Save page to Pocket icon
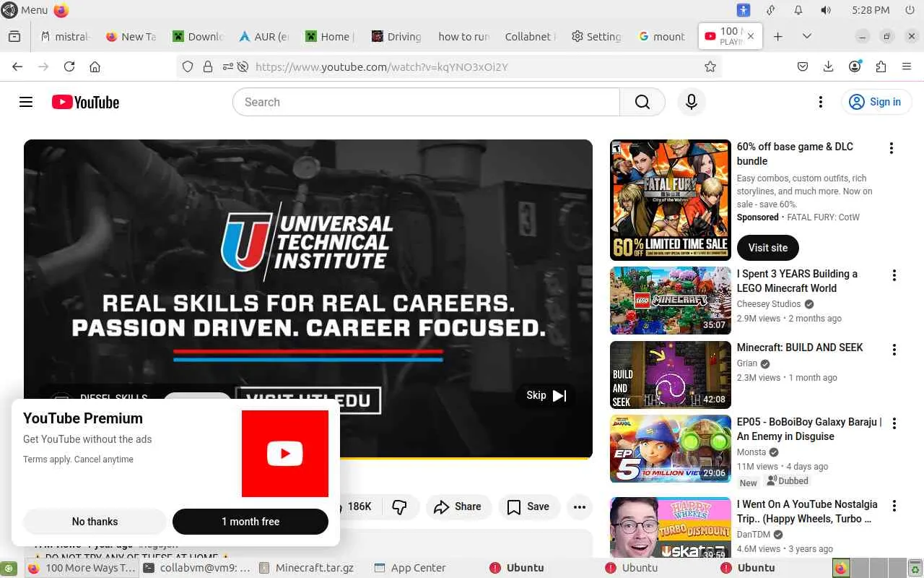 pos(803,66)
